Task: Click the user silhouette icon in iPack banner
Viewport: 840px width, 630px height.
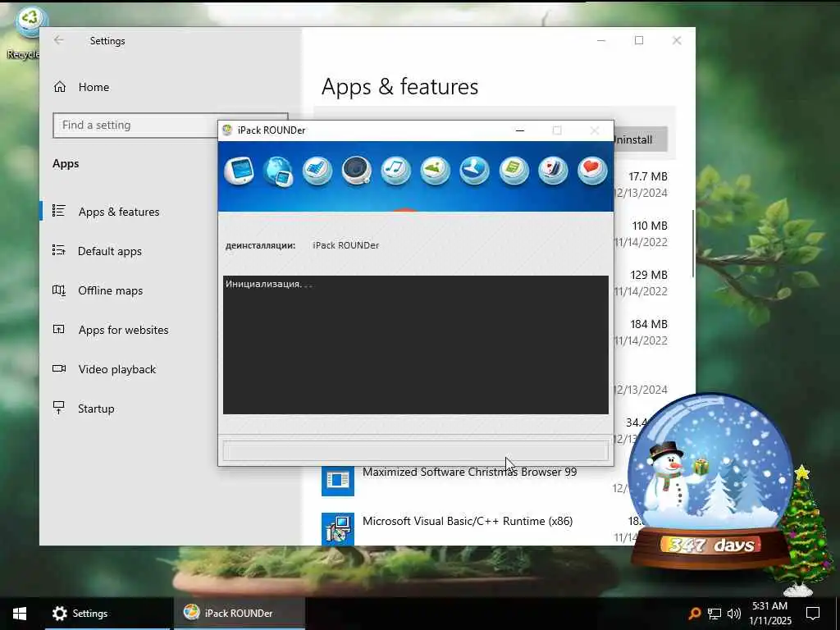Action: point(475,171)
